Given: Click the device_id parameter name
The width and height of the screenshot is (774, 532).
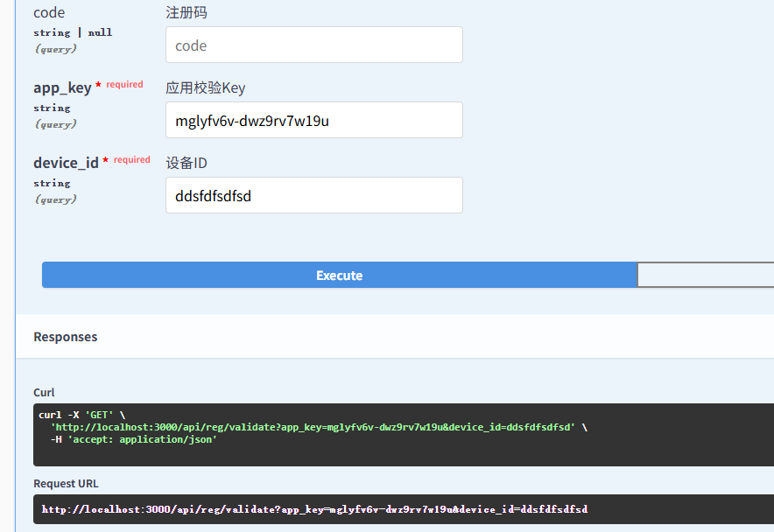Looking at the screenshot, I should tap(66, 163).
